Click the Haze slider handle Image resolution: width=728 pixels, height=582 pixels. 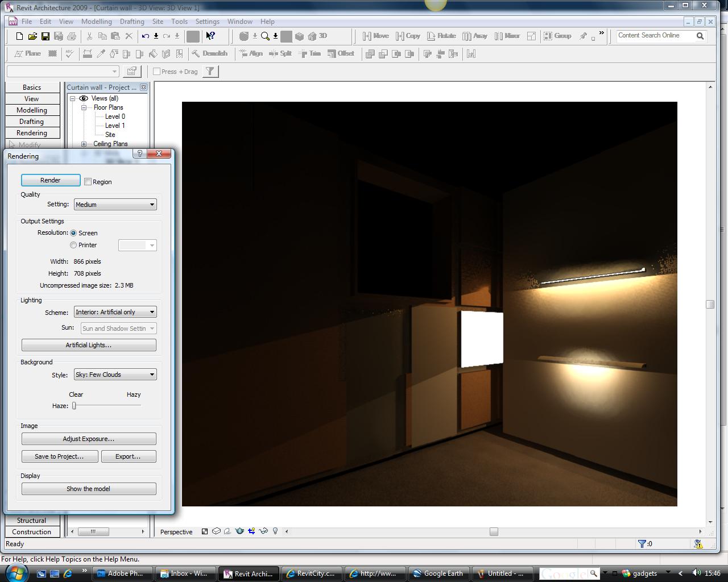click(x=75, y=406)
